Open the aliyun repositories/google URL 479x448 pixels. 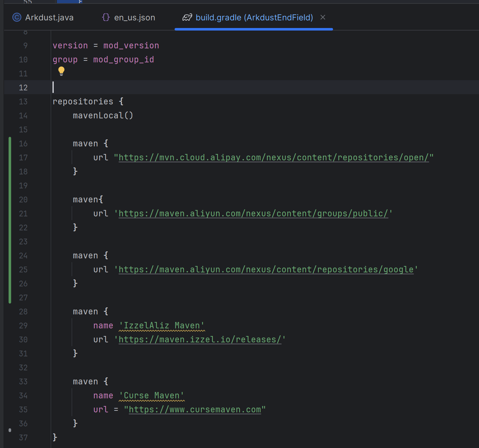pyautogui.click(x=266, y=269)
